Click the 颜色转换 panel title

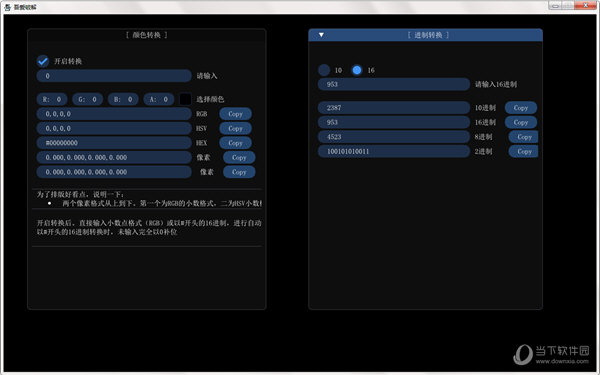tap(147, 35)
